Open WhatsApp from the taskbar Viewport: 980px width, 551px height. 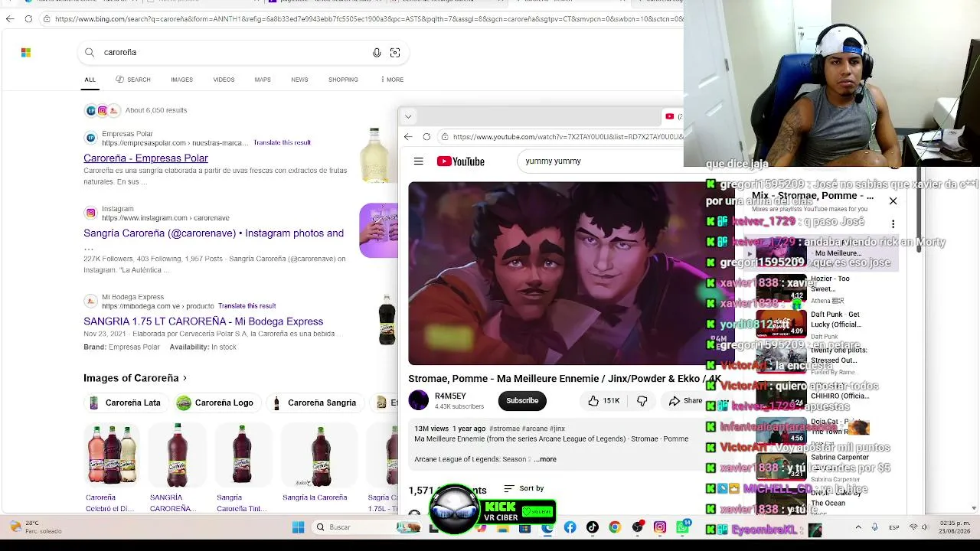click(x=682, y=527)
